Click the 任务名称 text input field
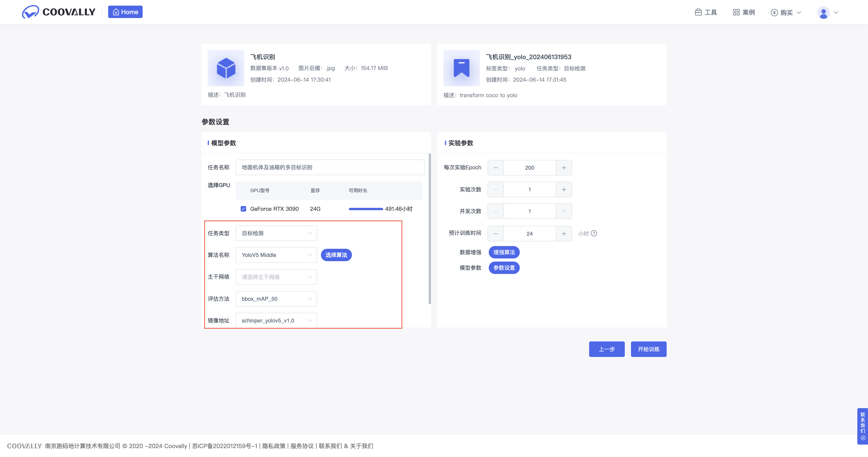868x457 pixels. tap(329, 168)
